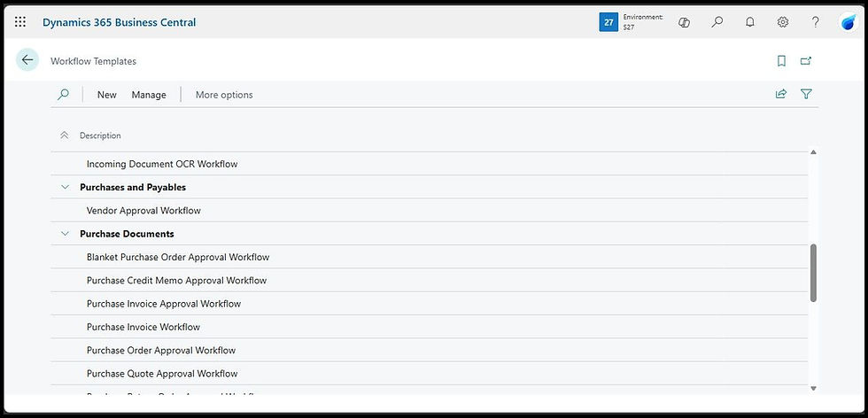Search the Workflow Templates list

pyautogui.click(x=64, y=95)
